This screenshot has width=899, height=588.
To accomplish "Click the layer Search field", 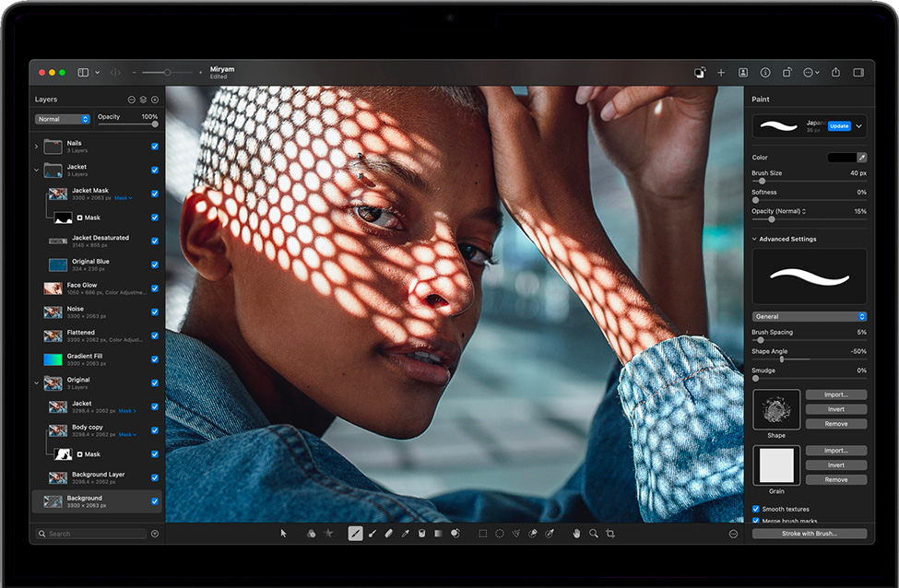I will click(x=92, y=534).
